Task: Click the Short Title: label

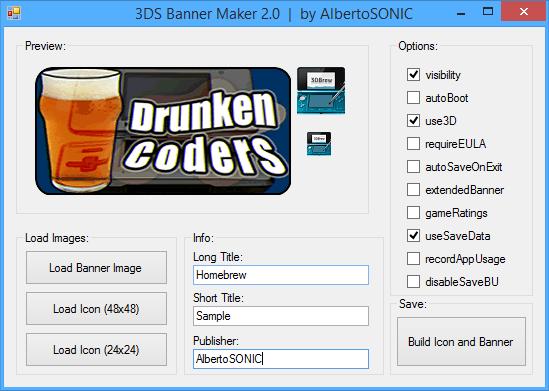Action: coord(218,298)
